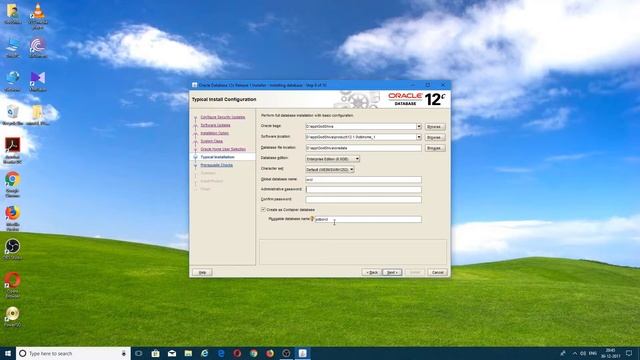Click the Type here to search box
Image resolution: width=640 pixels, height=360 pixels.
[x=73, y=353]
